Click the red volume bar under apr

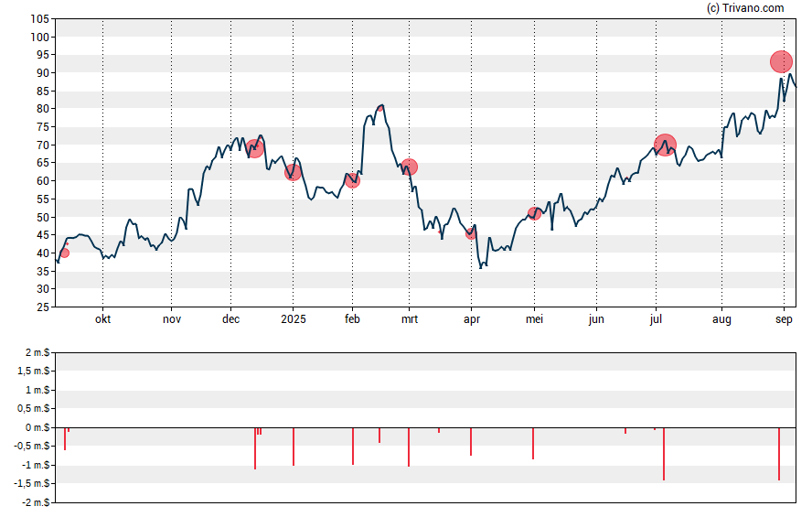pos(471,442)
